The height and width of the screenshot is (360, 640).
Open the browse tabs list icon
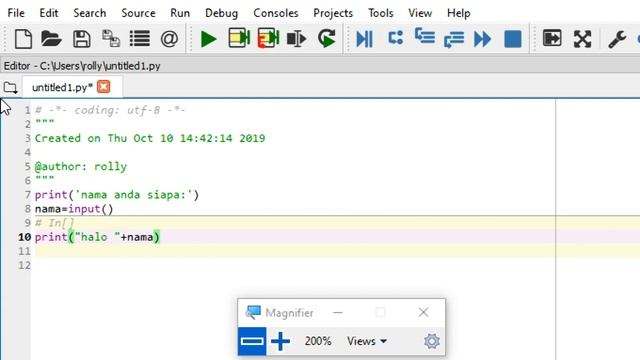[x=140, y=39]
